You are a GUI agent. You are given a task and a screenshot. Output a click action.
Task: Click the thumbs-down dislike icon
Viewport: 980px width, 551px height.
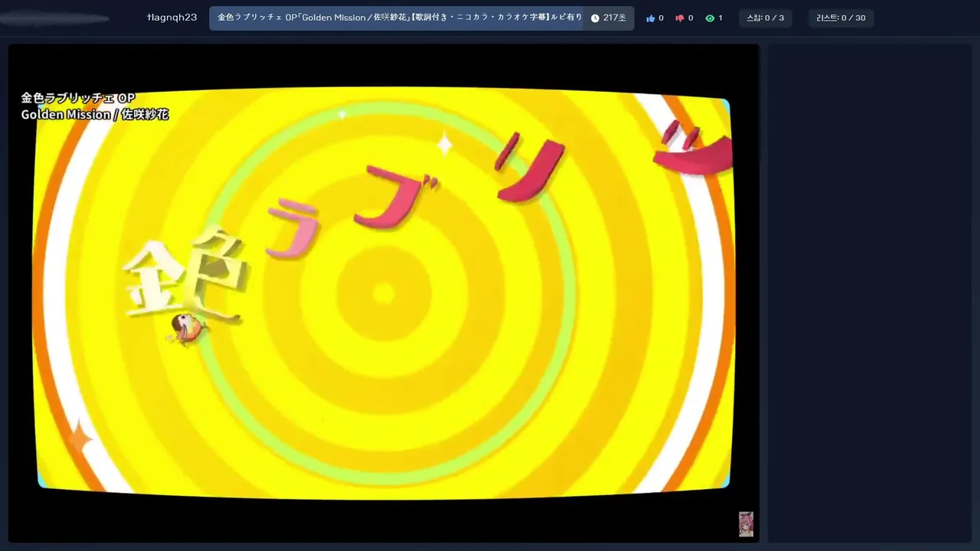679,18
